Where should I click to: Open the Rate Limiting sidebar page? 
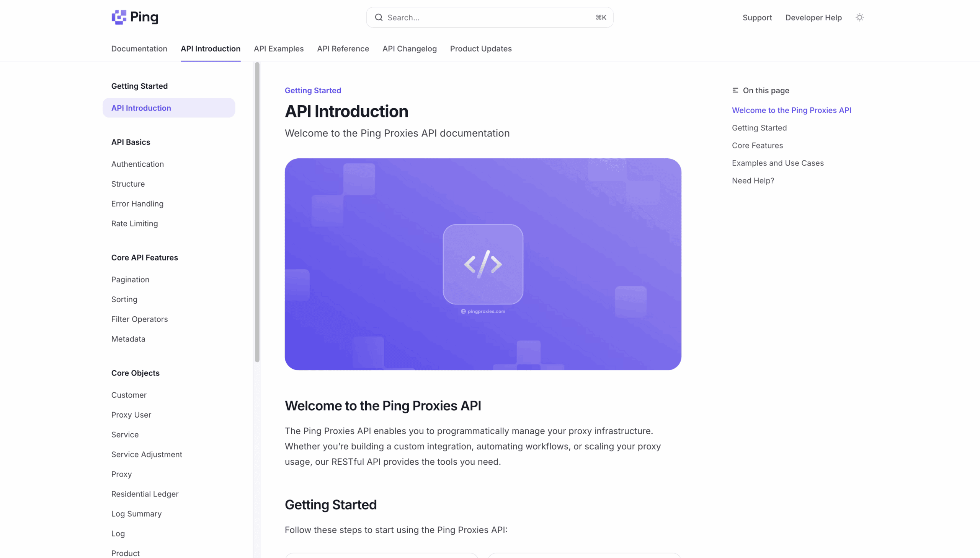point(134,223)
